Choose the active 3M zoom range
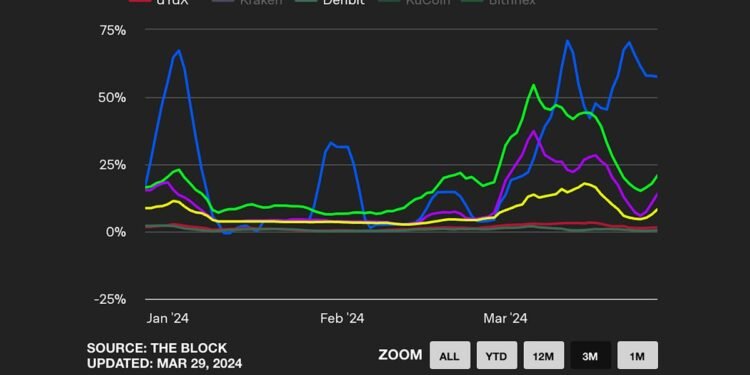Viewport: 750px width, 375px height. click(590, 355)
